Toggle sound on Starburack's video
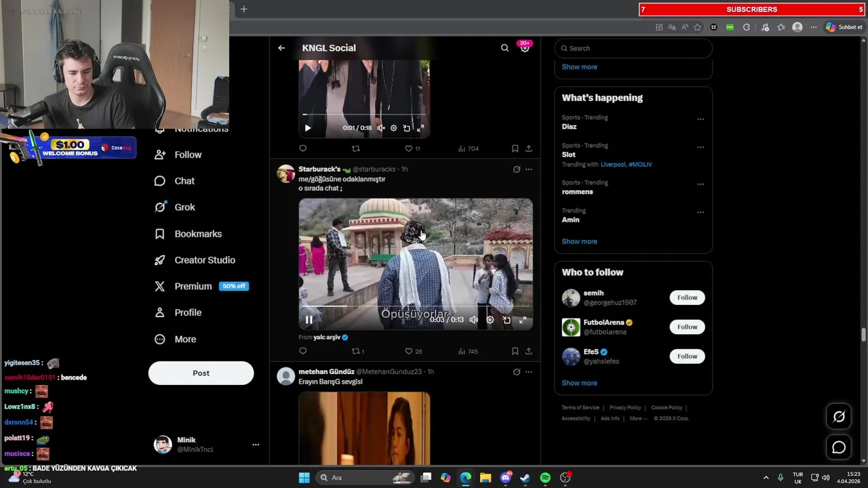The width and height of the screenshot is (868, 488). pos(474,320)
